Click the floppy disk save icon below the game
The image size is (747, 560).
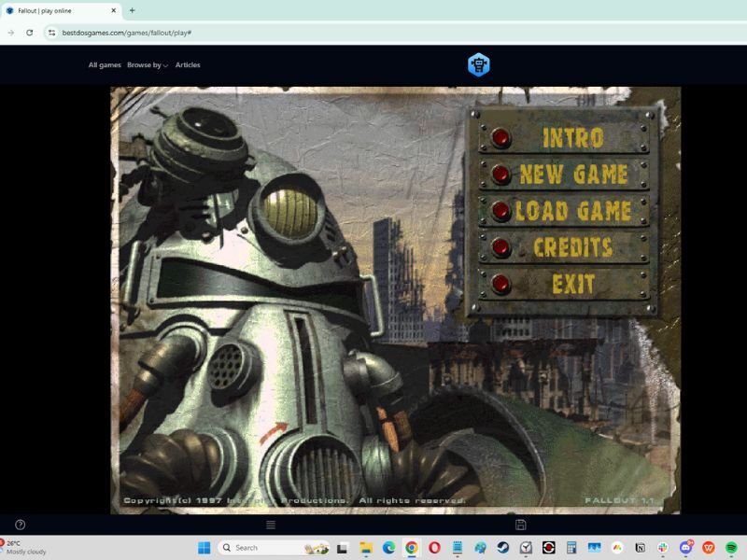520,524
